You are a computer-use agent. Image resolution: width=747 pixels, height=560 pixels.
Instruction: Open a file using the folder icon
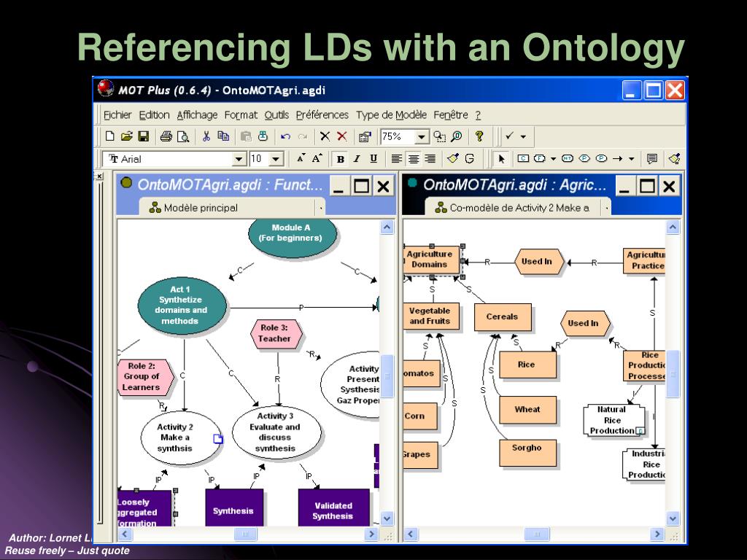(127, 136)
